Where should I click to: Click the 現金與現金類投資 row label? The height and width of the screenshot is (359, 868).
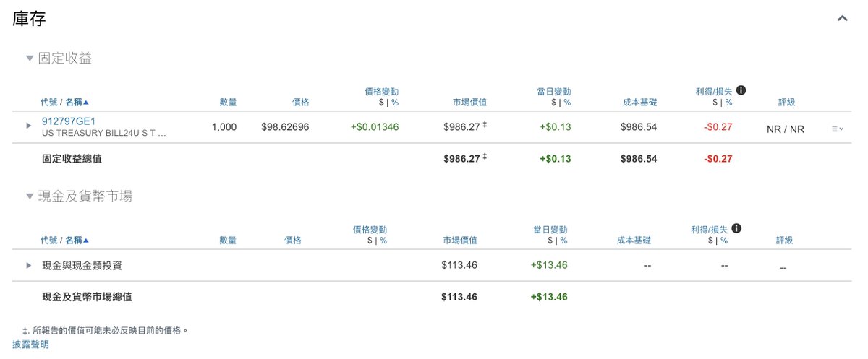pos(82,265)
